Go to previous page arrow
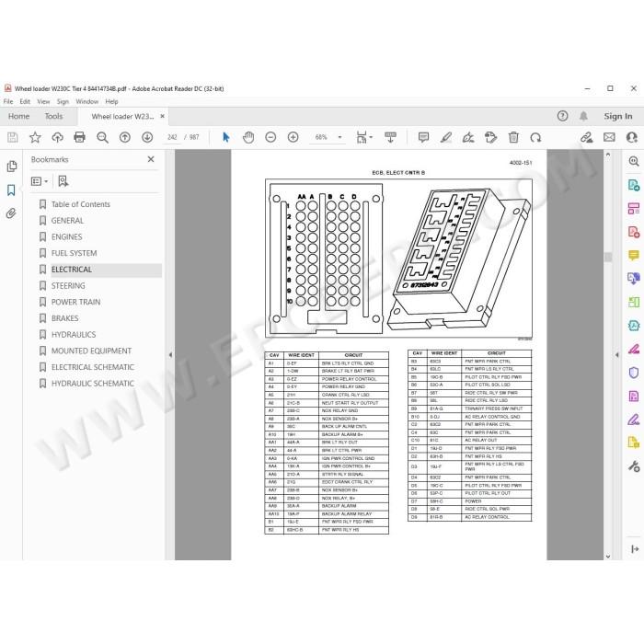The height and width of the screenshot is (644, 644). 125,137
